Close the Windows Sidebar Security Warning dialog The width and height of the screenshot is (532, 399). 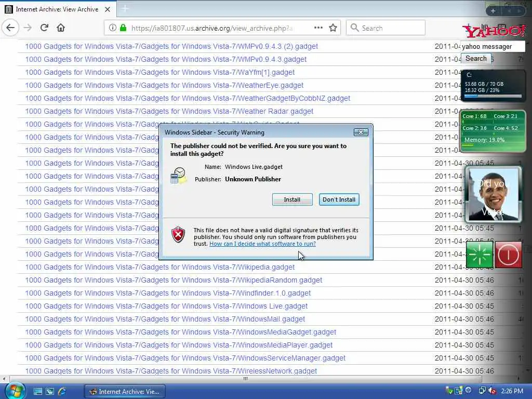(x=361, y=132)
